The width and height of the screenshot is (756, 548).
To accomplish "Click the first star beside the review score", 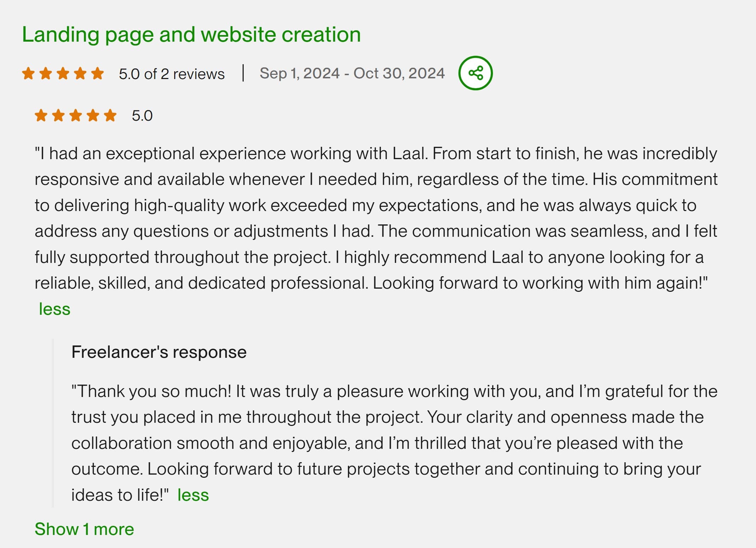I will (x=41, y=115).
